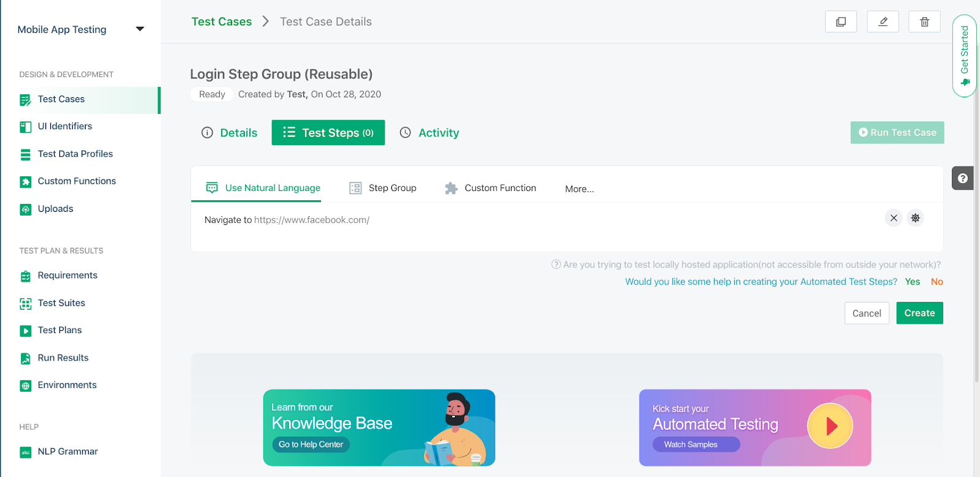
Task: Click the Uploads sidebar icon
Action: pyautogui.click(x=25, y=209)
